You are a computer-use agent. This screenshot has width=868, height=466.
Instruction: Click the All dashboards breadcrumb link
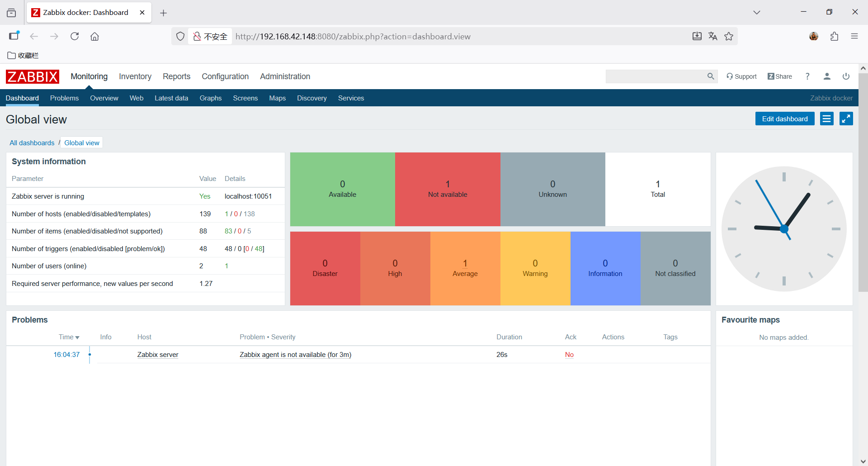click(32, 143)
